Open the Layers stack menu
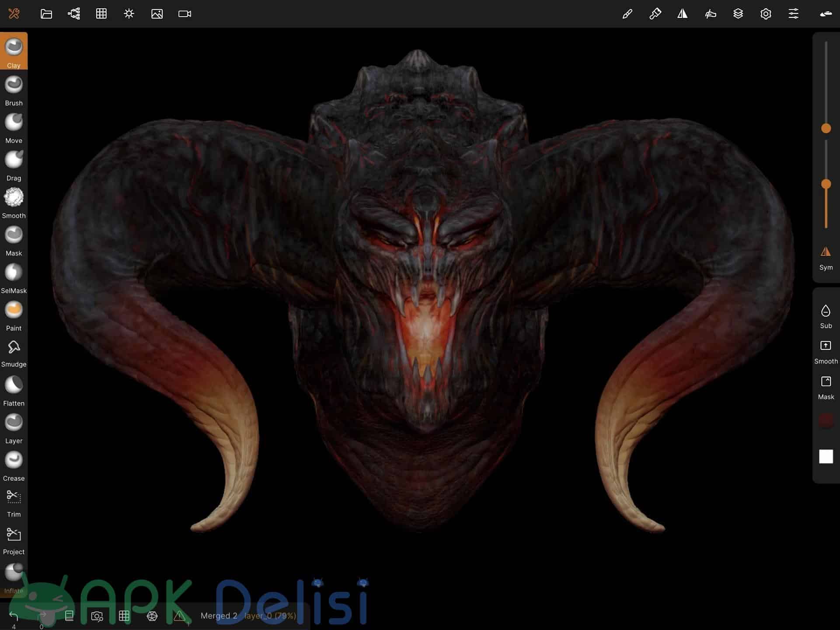The width and height of the screenshot is (840, 630). pos(738,14)
